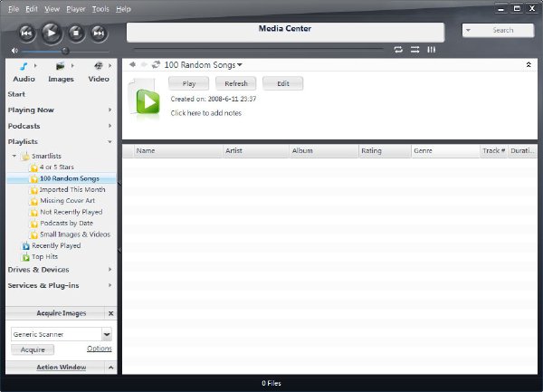This screenshot has width=543, height=392.
Task: Select the Video film reel icon
Action: pyautogui.click(x=99, y=65)
